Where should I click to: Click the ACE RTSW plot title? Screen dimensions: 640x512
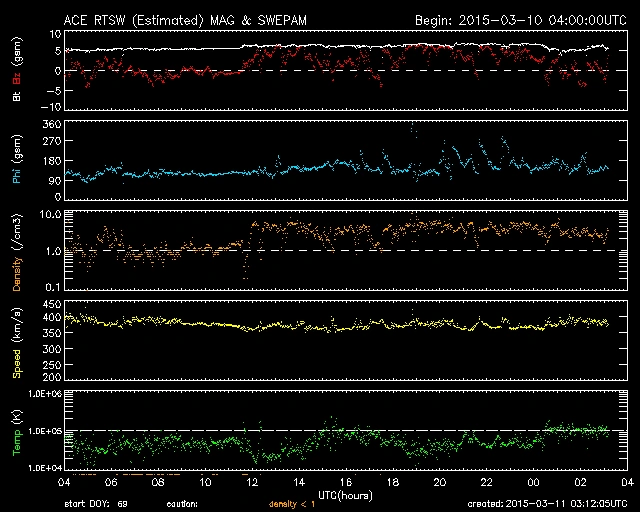pyautogui.click(x=189, y=19)
